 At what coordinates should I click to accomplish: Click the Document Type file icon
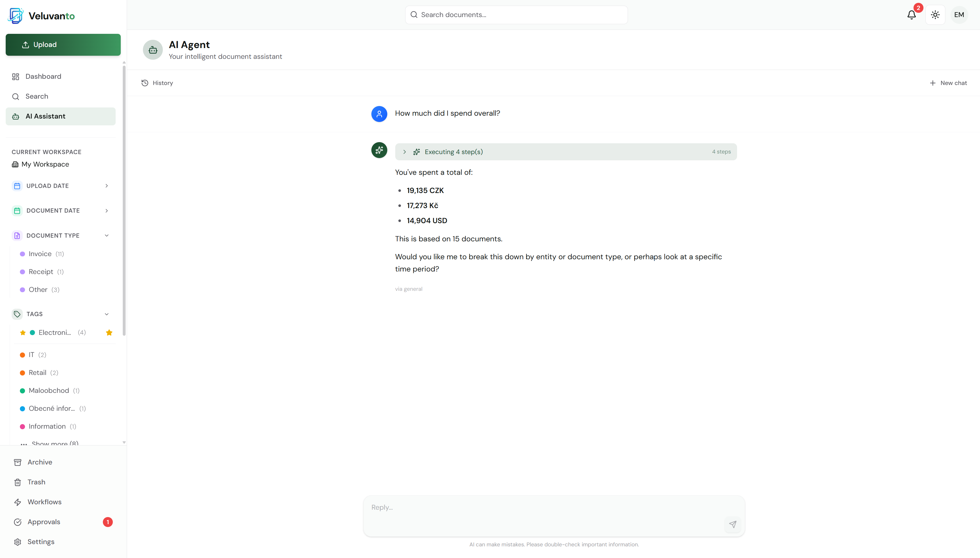[x=17, y=236]
